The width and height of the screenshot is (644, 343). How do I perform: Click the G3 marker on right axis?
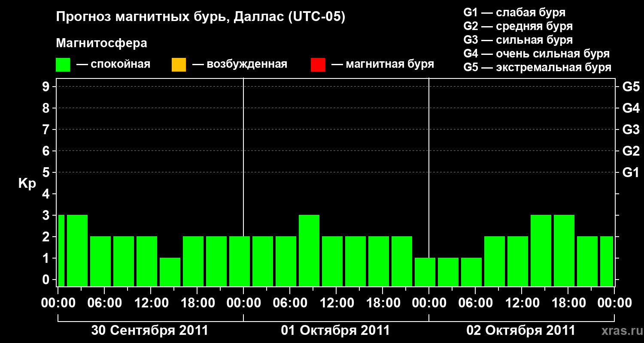click(x=631, y=129)
